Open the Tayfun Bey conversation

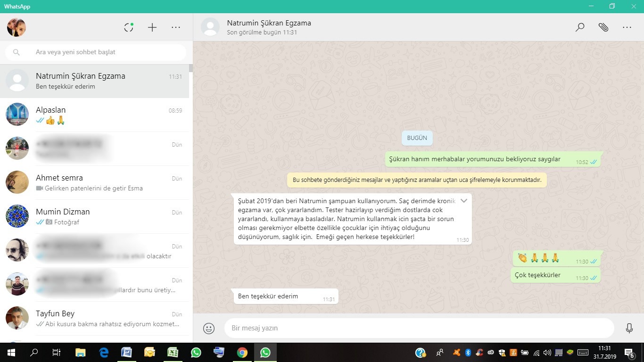click(x=94, y=319)
